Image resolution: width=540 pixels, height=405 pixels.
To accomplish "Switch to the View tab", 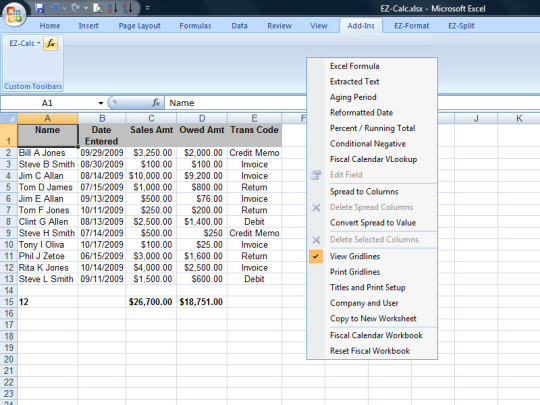I will tap(319, 26).
